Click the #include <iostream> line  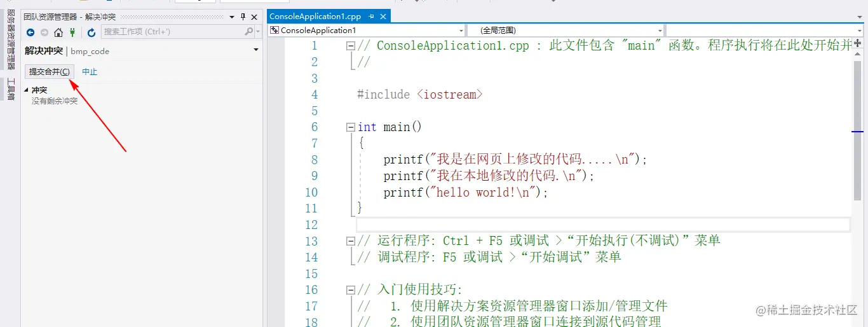(x=420, y=95)
